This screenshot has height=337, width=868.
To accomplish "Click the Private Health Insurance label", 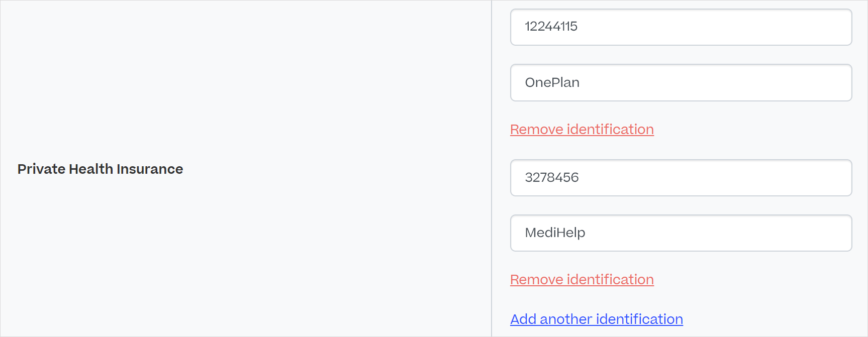I will tap(101, 169).
